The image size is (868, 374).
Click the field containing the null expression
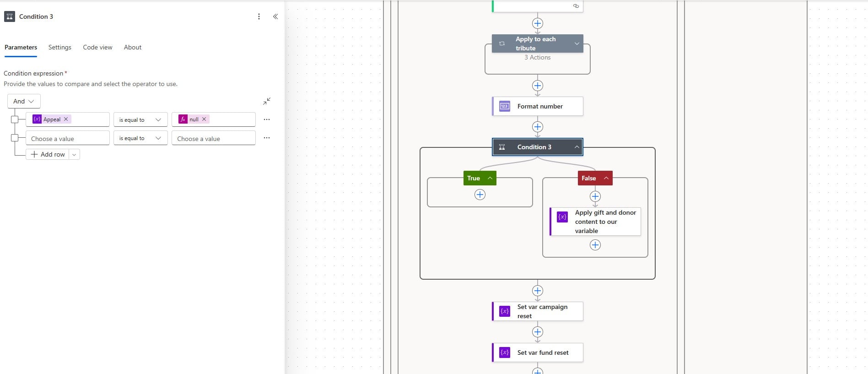point(214,119)
